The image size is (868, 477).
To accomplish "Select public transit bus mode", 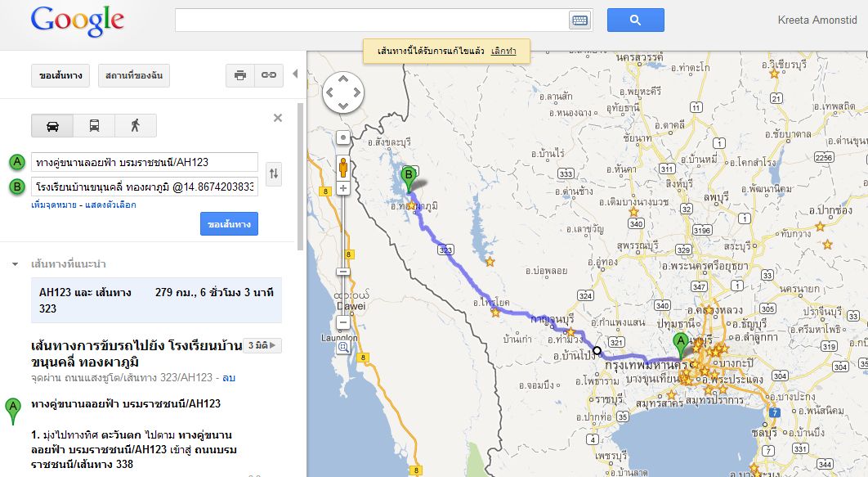I will (x=94, y=126).
